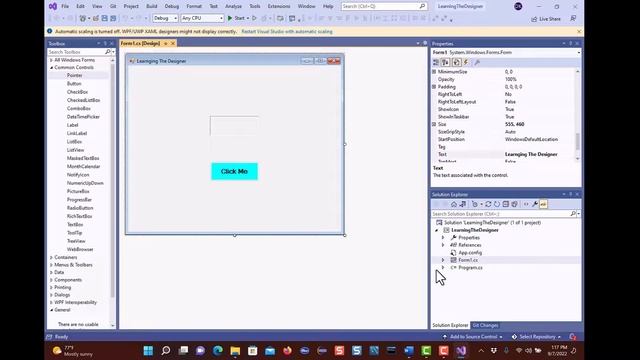Image resolution: width=640 pixels, height=360 pixels.
Task: Select the CheckBox control in Toolbox
Action: coord(77,92)
